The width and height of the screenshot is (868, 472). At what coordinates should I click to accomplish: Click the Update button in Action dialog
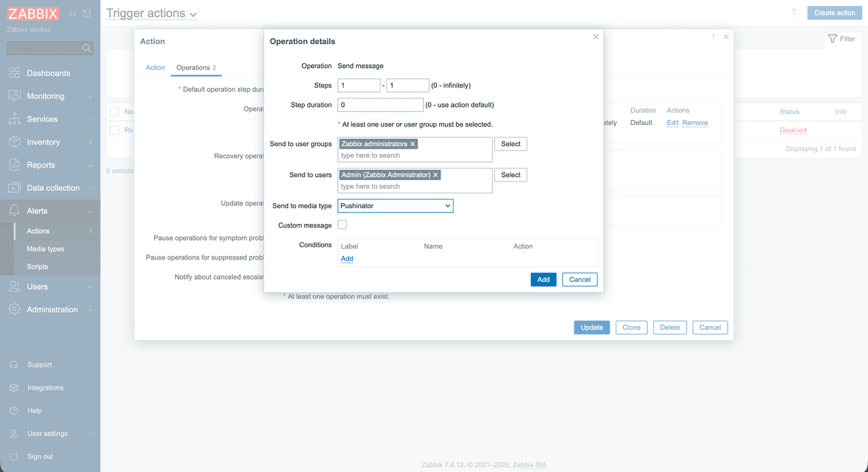[592, 327]
